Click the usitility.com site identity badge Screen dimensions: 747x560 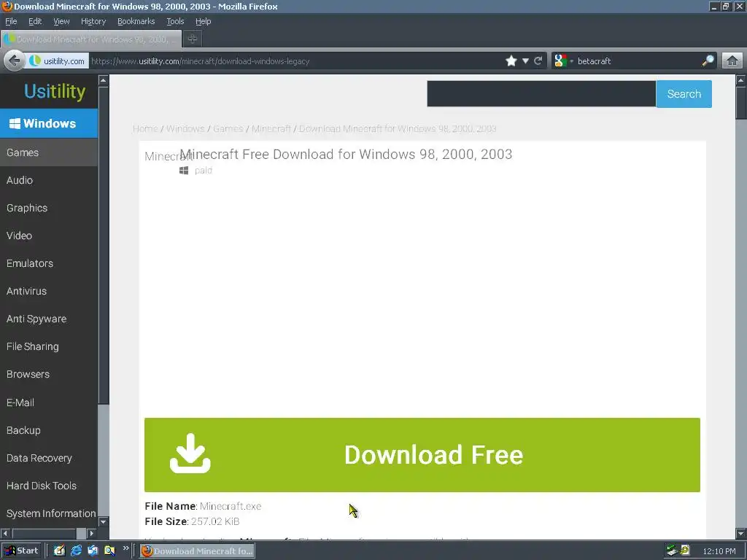click(57, 61)
